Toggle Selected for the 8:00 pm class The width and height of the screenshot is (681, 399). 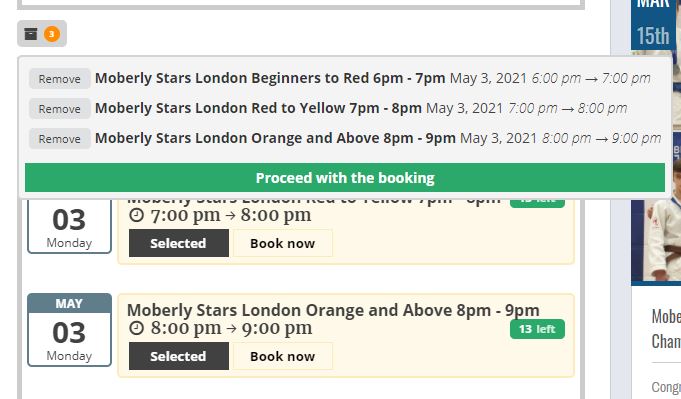tap(179, 356)
